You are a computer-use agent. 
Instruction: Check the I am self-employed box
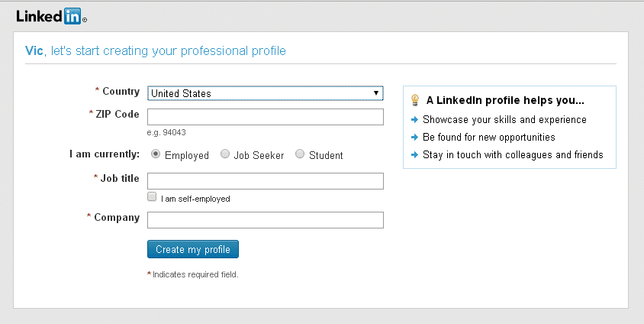(152, 196)
